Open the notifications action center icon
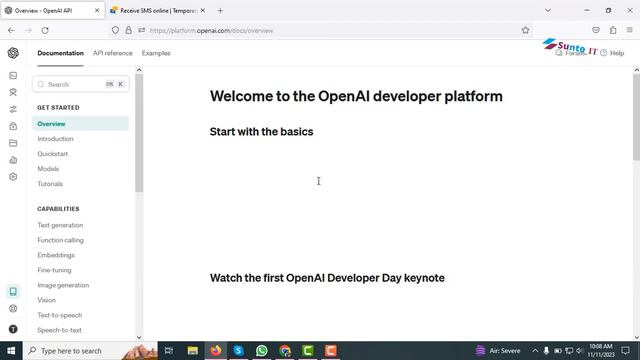This screenshot has width=640, height=360. click(x=625, y=351)
